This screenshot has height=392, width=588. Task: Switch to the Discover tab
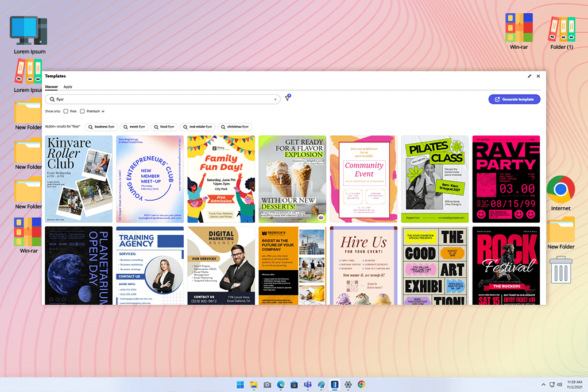tap(51, 87)
